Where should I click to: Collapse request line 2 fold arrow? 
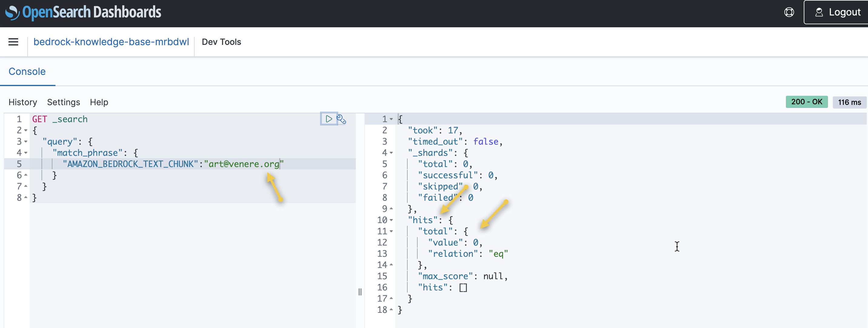26,130
